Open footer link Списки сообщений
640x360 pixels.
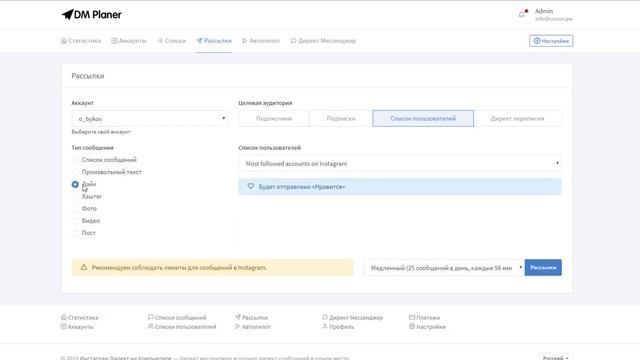(x=177, y=318)
